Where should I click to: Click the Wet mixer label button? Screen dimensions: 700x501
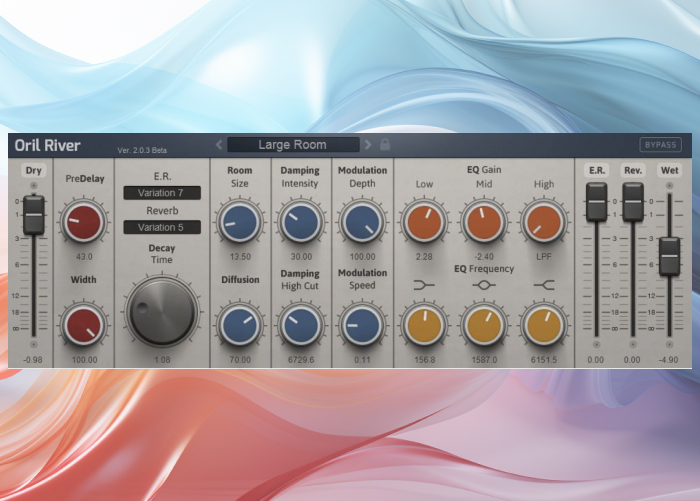point(670,170)
